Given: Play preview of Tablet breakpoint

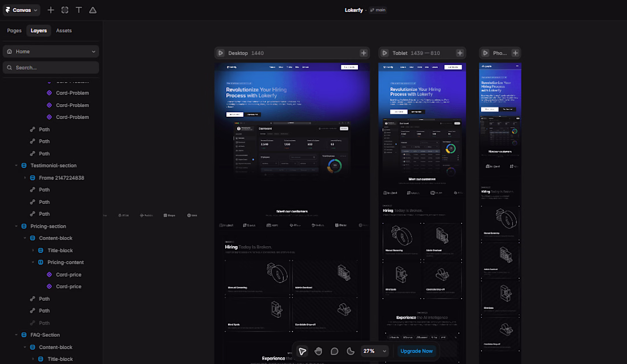Looking at the screenshot, I should (x=385, y=53).
